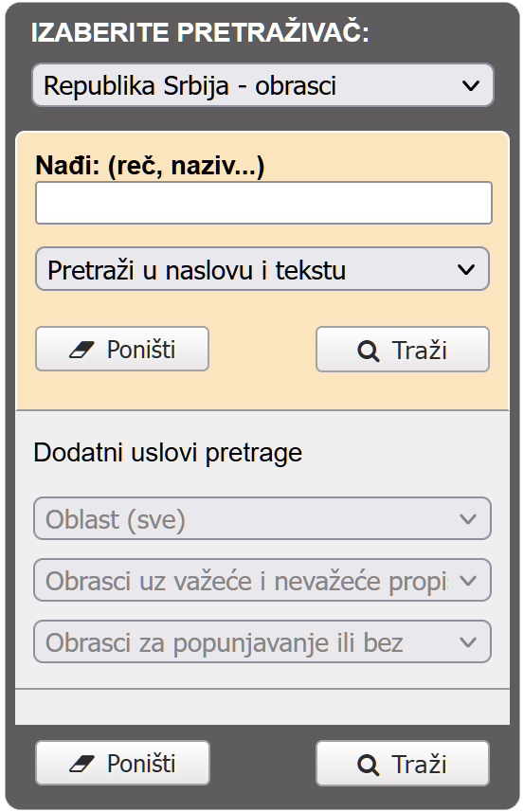Open the Obrasci uz važeće i nevažeće propise dropdown
The height and width of the screenshot is (812, 524).
[x=262, y=581]
